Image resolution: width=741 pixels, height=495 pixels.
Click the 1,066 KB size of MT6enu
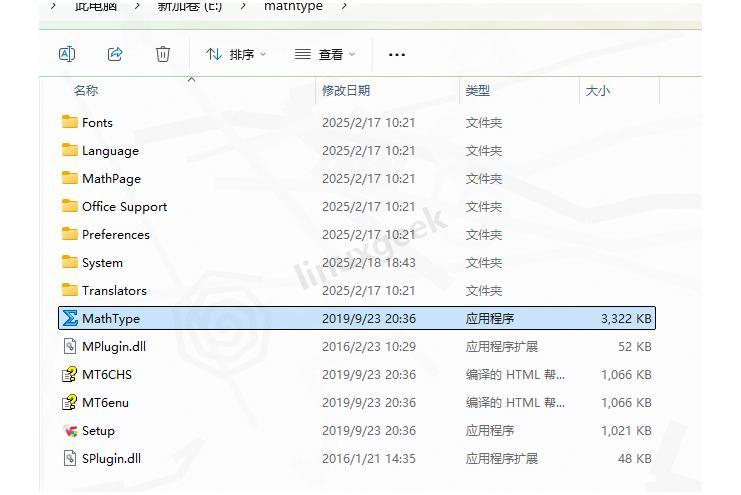pos(626,402)
